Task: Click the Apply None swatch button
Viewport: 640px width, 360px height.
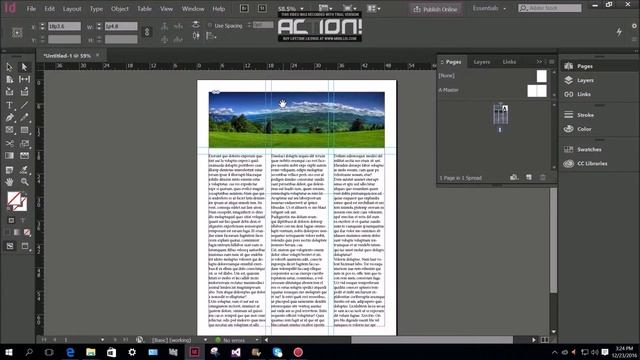Action: point(27,233)
